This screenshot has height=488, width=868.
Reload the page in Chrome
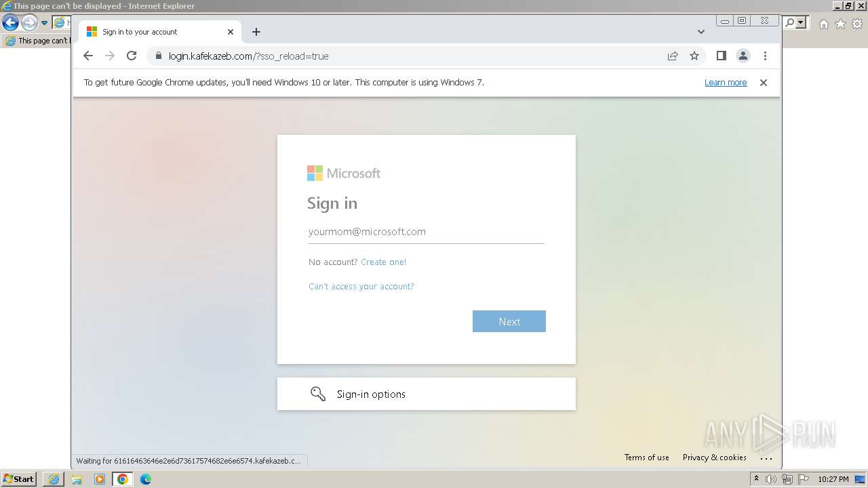(132, 56)
